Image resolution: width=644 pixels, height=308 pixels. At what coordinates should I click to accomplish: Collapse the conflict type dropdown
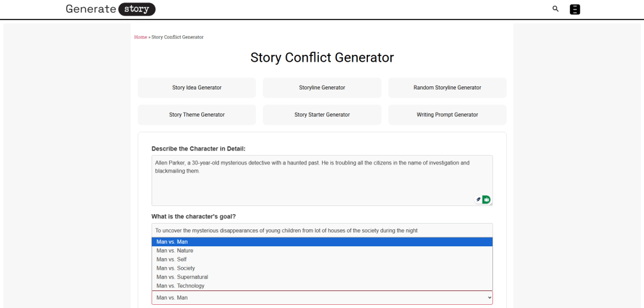click(x=322, y=297)
